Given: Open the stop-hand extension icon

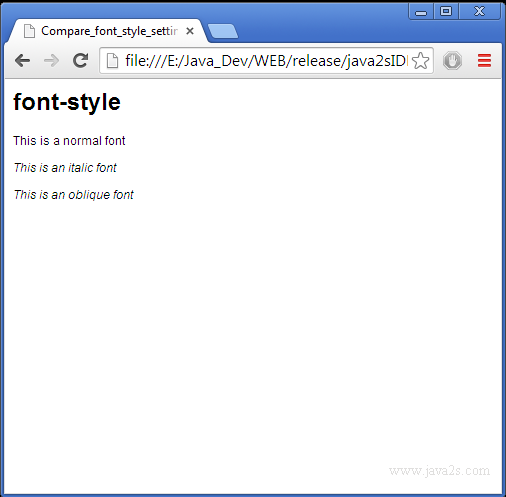Looking at the screenshot, I should click(x=452, y=61).
